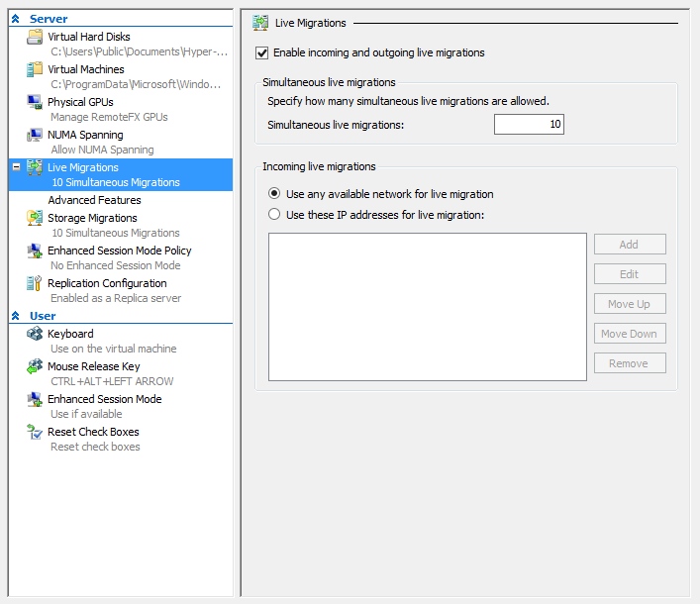Click the Replication Configuration icon

click(35, 284)
